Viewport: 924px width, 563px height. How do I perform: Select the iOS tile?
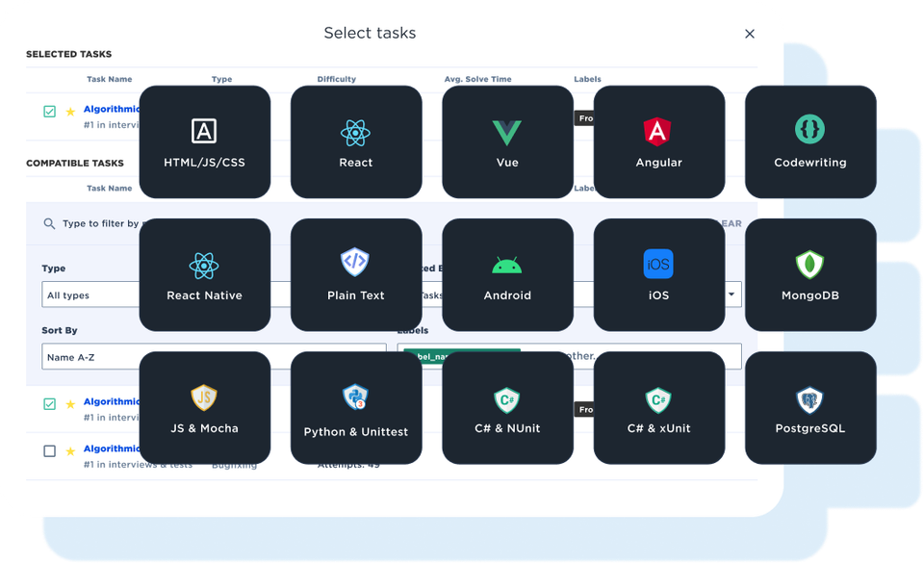(x=658, y=274)
